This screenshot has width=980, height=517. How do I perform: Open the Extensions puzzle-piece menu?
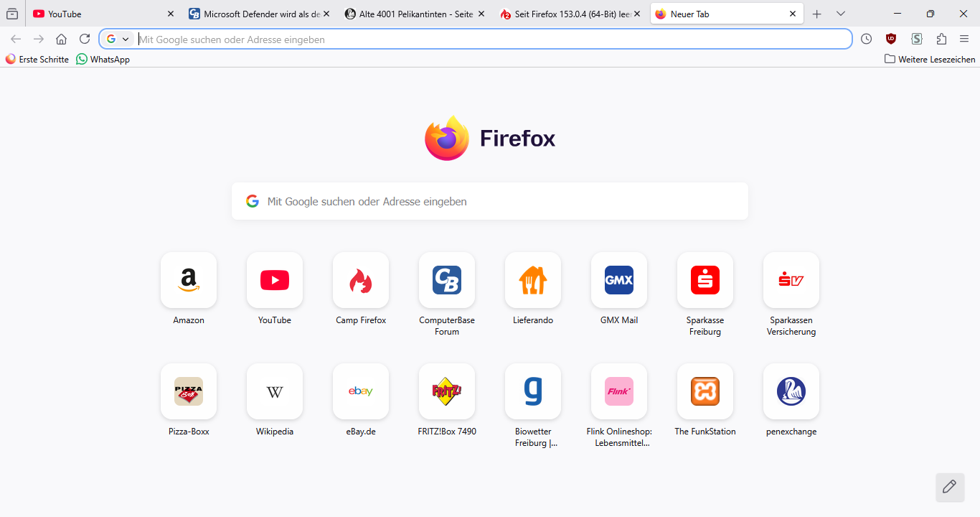click(x=941, y=39)
